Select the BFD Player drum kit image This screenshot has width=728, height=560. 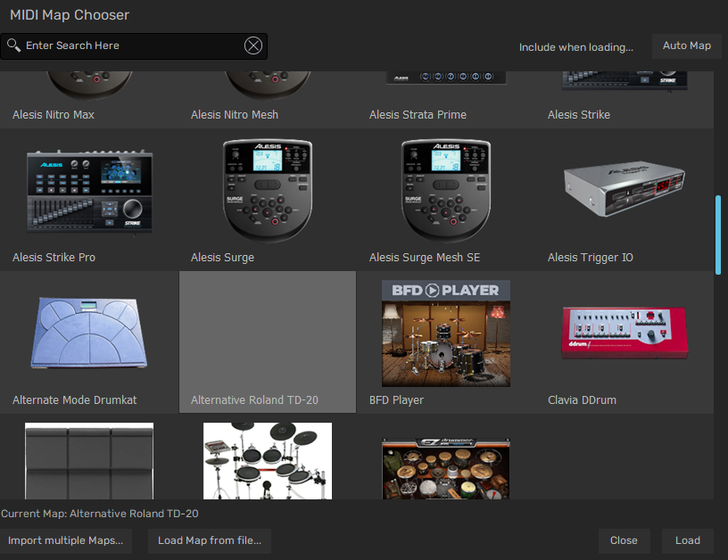[446, 334]
